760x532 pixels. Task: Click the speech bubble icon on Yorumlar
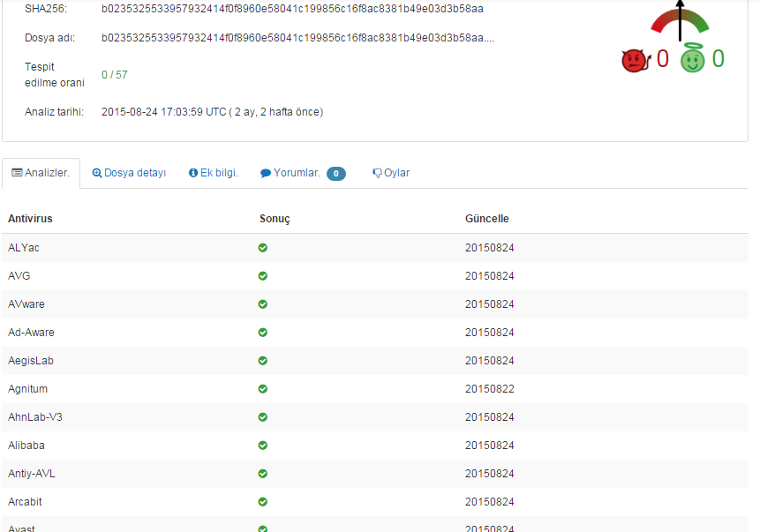click(x=265, y=173)
